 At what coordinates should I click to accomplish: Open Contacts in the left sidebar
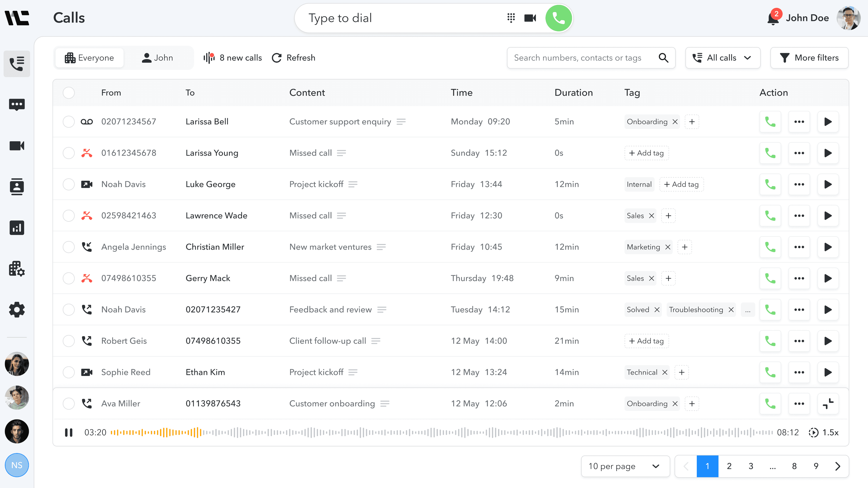point(17,187)
